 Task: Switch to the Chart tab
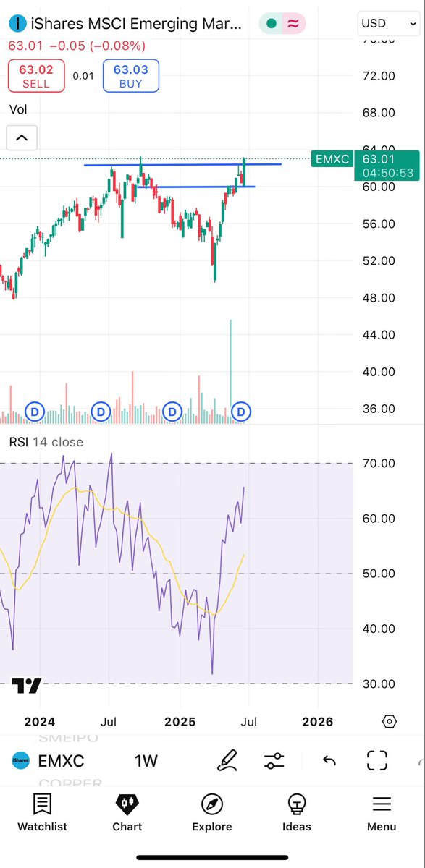pos(127,812)
